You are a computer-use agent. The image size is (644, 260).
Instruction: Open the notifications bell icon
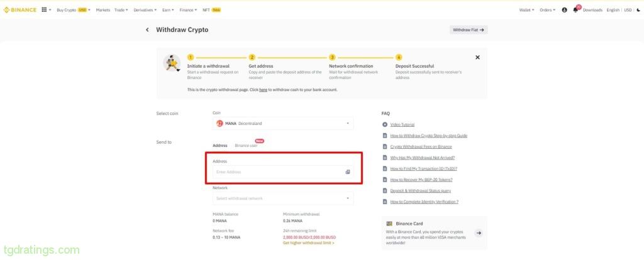coord(575,10)
